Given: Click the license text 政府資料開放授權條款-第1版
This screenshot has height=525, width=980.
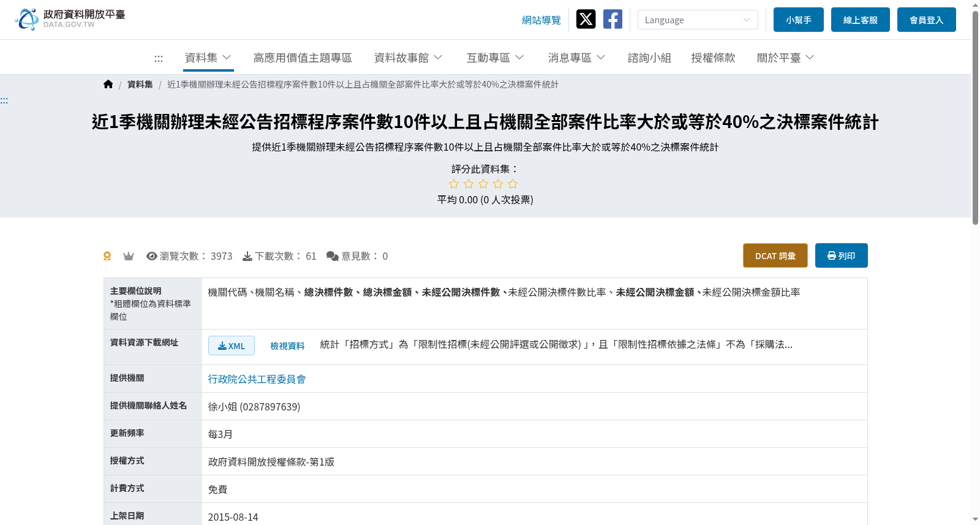Looking at the screenshot, I should click(271, 462).
